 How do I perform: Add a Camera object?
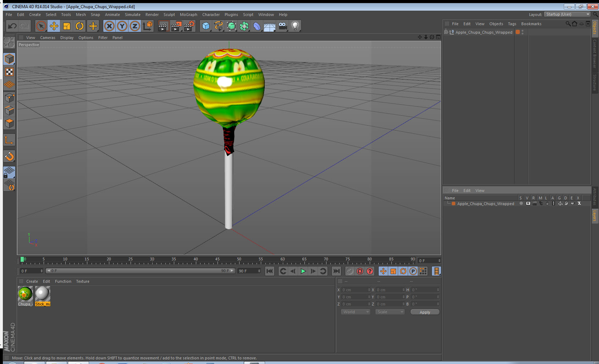pos(282,26)
